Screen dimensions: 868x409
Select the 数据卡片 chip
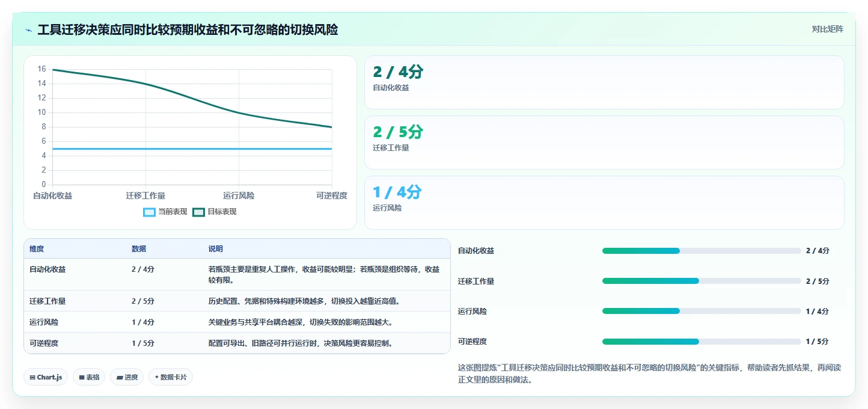[x=171, y=377]
